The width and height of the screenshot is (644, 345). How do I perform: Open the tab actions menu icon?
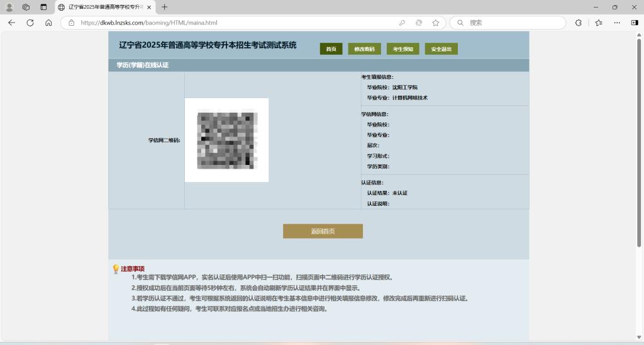[x=43, y=7]
